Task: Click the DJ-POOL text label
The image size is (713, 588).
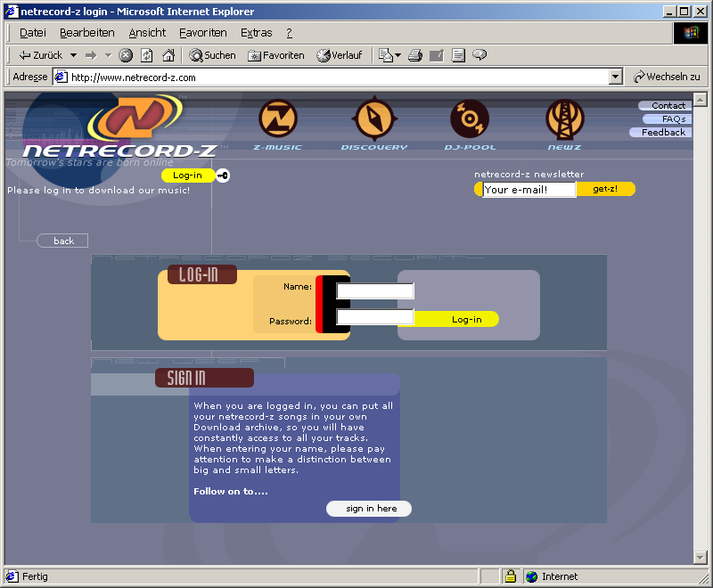Action: (x=471, y=147)
